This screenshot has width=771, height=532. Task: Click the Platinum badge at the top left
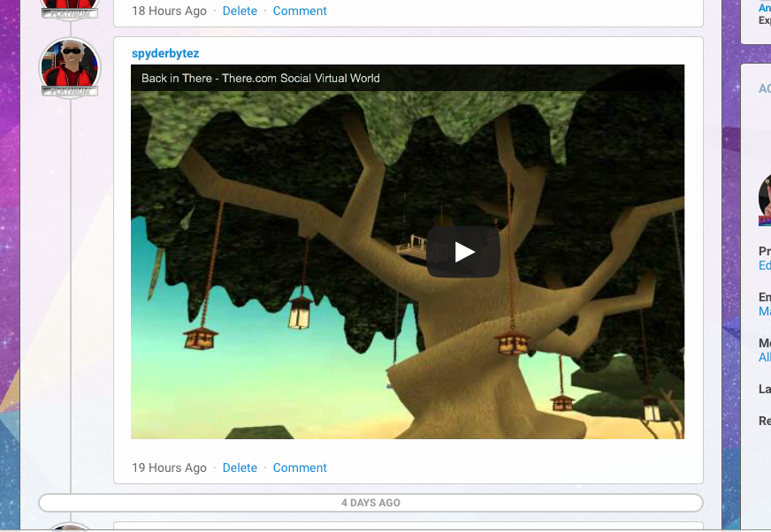pyautogui.click(x=70, y=13)
